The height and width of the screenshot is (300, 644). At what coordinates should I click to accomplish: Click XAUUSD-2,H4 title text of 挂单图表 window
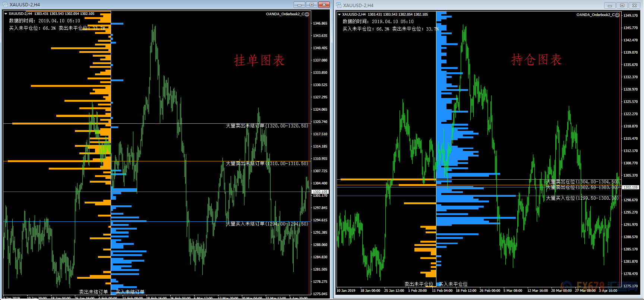[25, 5]
